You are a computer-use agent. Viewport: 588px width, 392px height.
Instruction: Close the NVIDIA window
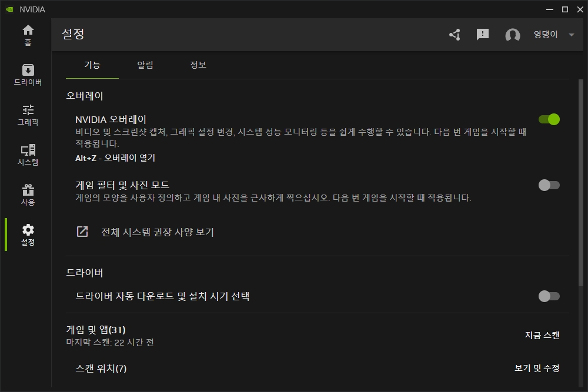click(x=580, y=9)
